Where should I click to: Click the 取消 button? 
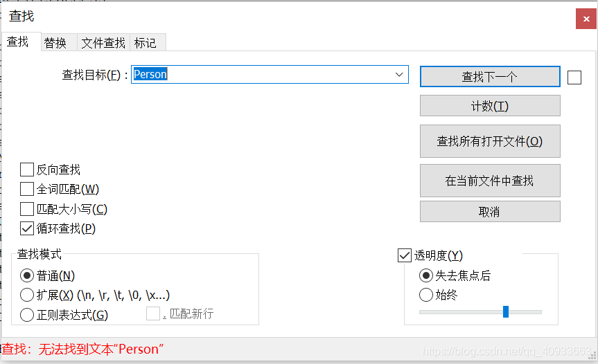(490, 211)
